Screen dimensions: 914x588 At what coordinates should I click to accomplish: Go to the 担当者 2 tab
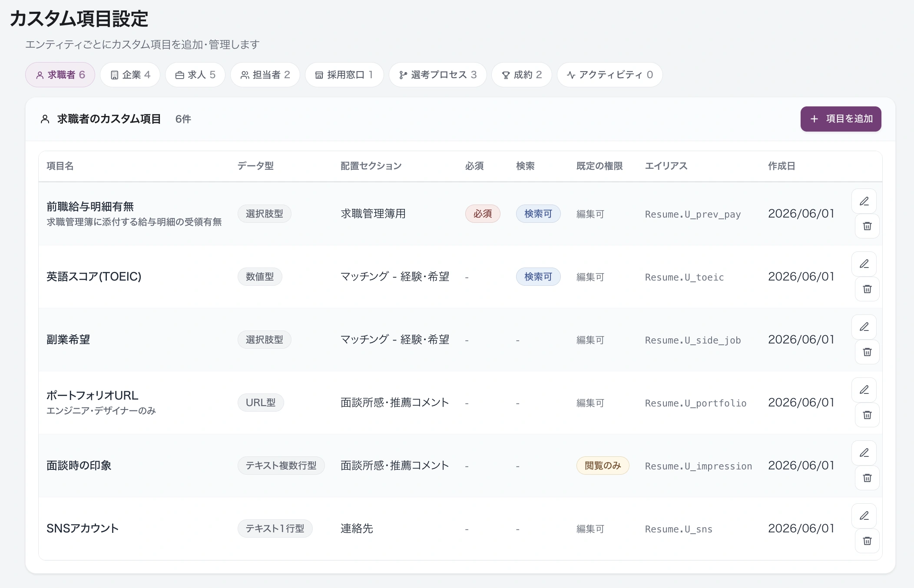click(265, 75)
